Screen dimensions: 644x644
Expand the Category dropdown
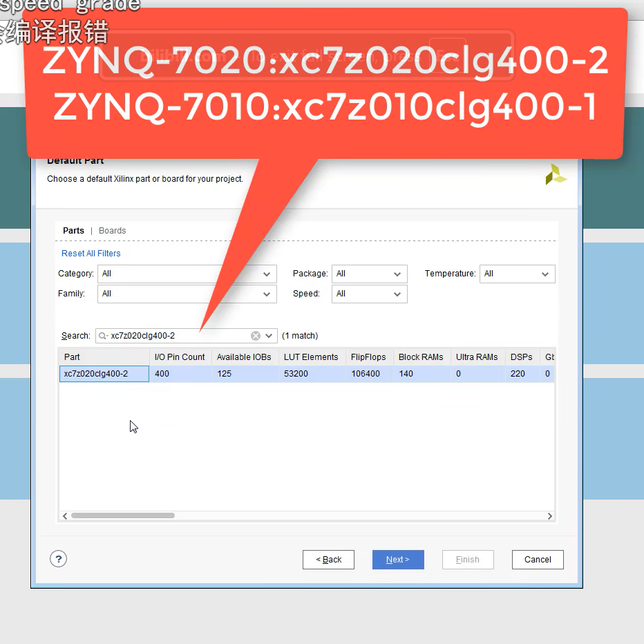click(187, 274)
